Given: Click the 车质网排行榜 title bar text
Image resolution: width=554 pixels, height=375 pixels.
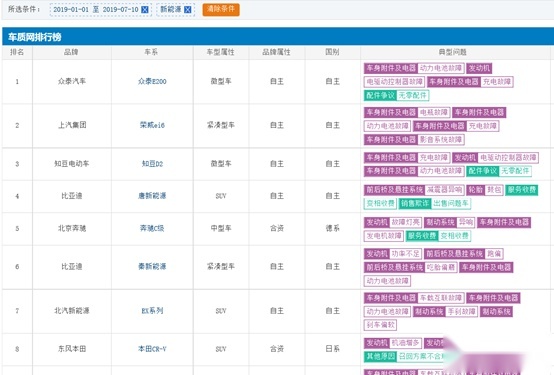Looking at the screenshot, I should coord(35,37).
